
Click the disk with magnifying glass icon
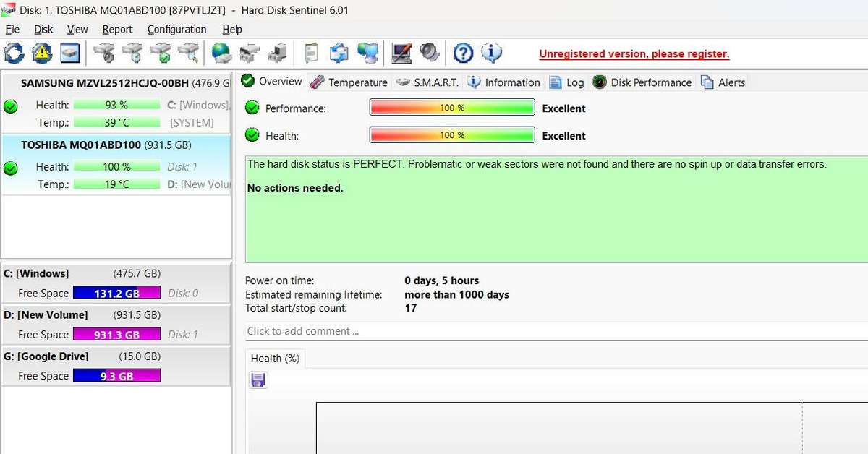(x=188, y=53)
